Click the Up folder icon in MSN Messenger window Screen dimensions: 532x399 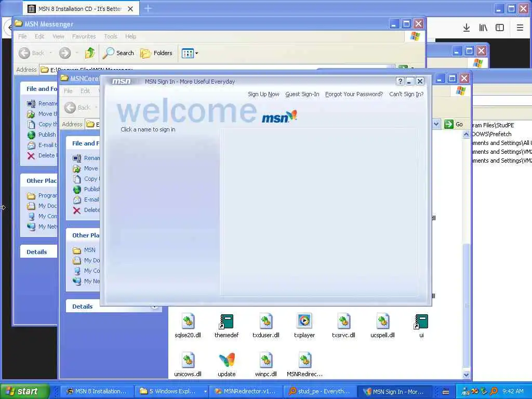click(90, 53)
